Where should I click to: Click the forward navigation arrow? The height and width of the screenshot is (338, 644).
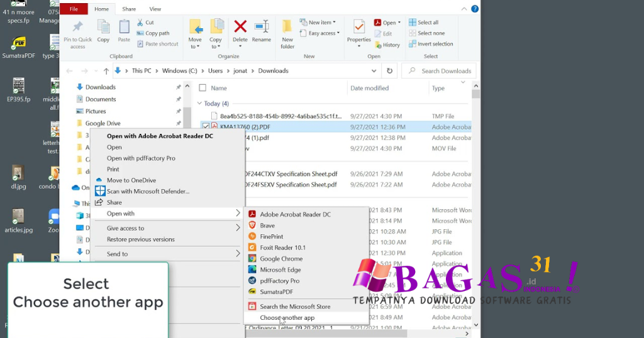pos(84,71)
